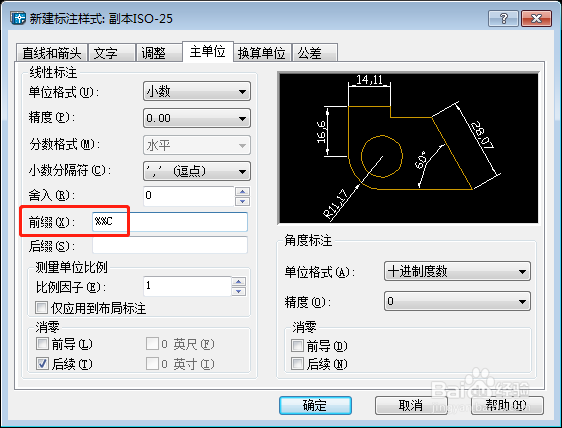Open the 单位格式 linear unit dropdown
Viewport: 562px width, 428px height.
[x=196, y=91]
